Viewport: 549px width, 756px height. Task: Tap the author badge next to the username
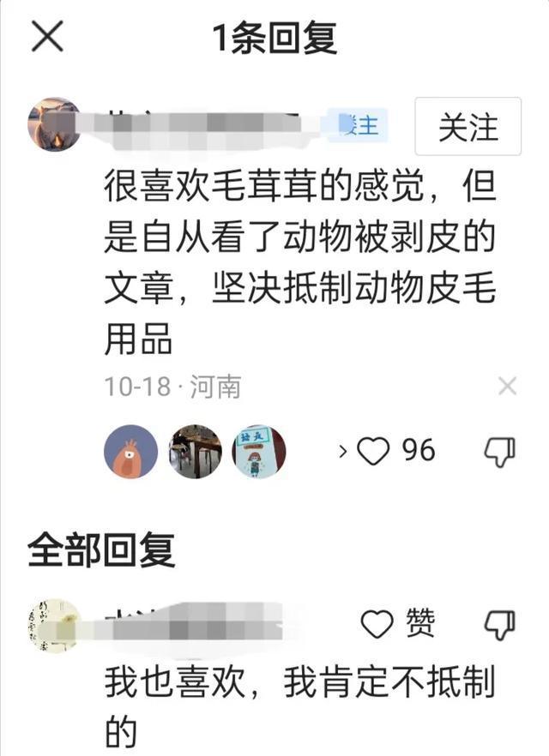point(359,126)
